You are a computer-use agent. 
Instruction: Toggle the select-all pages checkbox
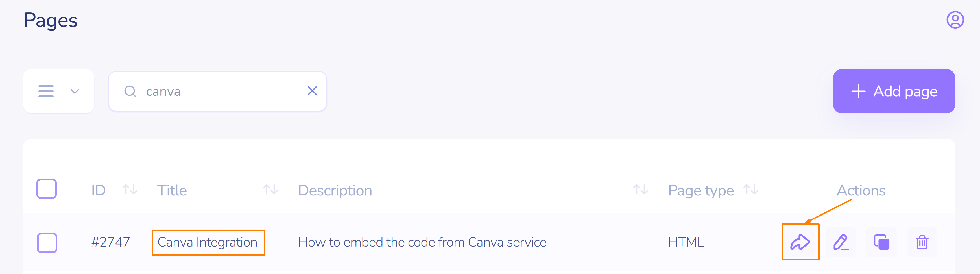47,189
